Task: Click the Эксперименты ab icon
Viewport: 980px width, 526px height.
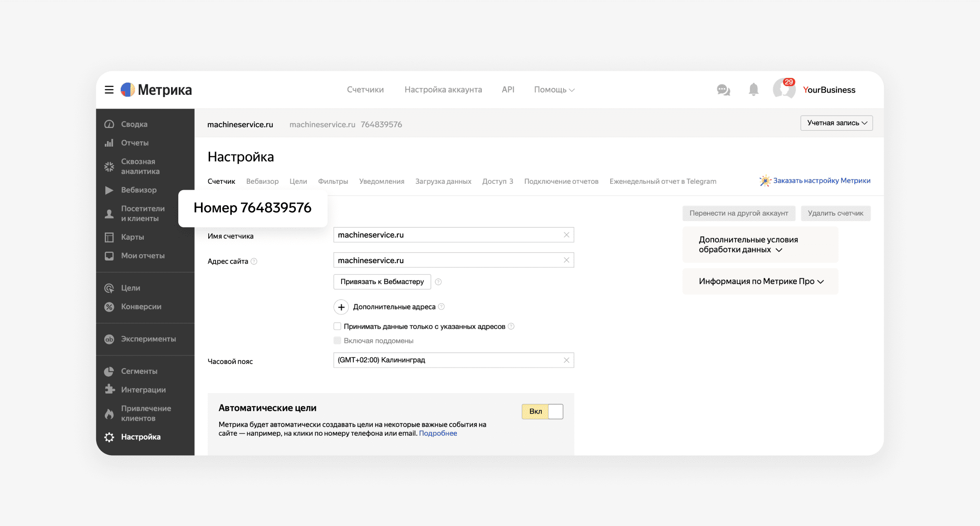Action: (x=109, y=339)
